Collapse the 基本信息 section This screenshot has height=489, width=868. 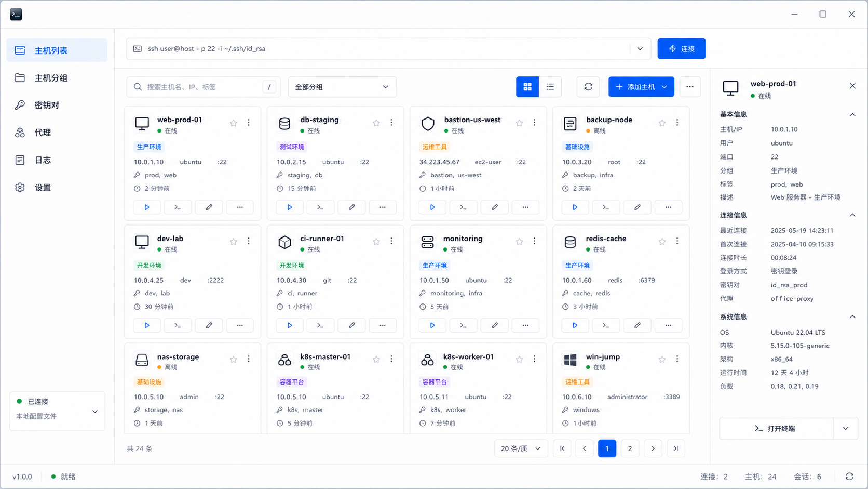[852, 115]
